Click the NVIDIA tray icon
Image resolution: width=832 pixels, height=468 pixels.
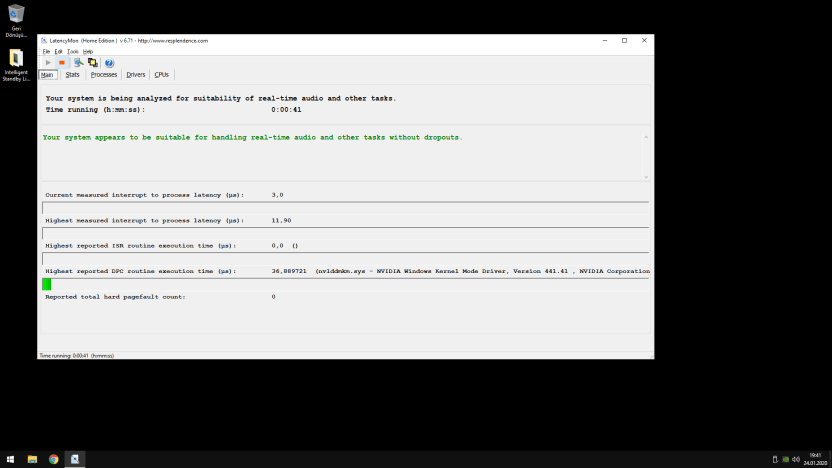786,460
